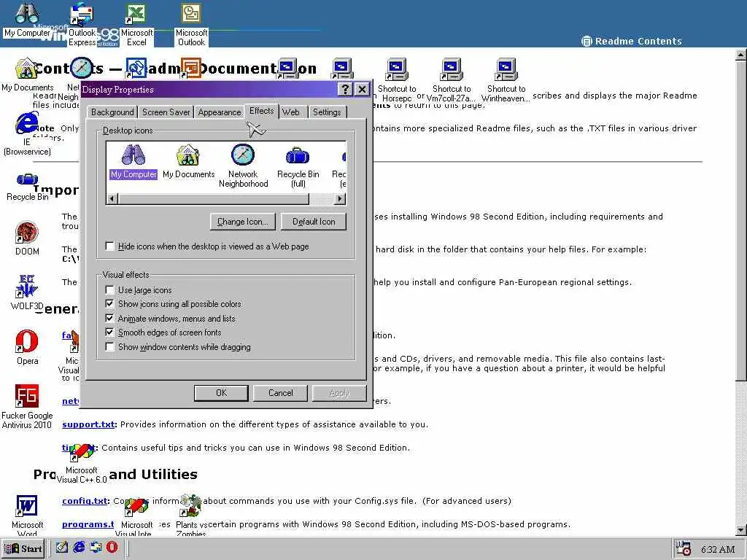Switch to the Screen Saver tab
The image size is (747, 560).
click(x=166, y=112)
